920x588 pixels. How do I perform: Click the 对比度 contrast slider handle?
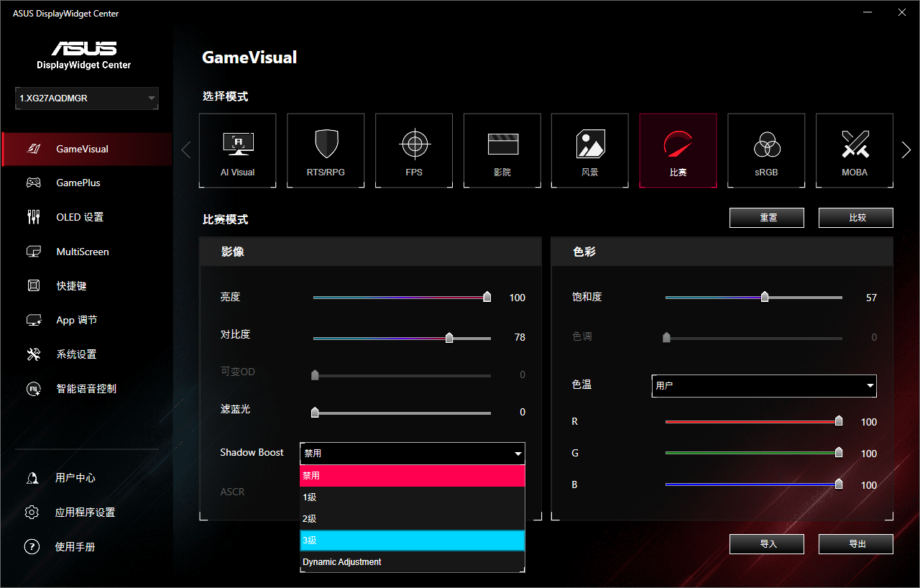[x=449, y=338]
